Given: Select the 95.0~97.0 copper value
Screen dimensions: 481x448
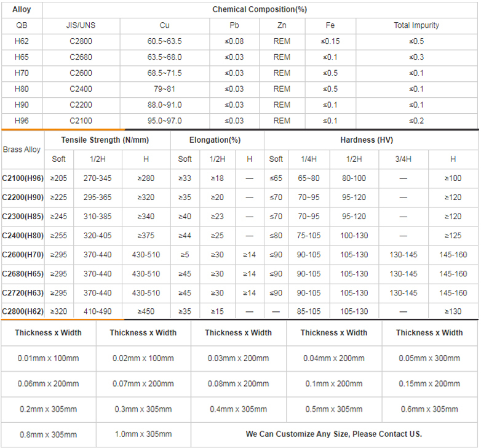Looking at the screenshot, I should 164,121.
